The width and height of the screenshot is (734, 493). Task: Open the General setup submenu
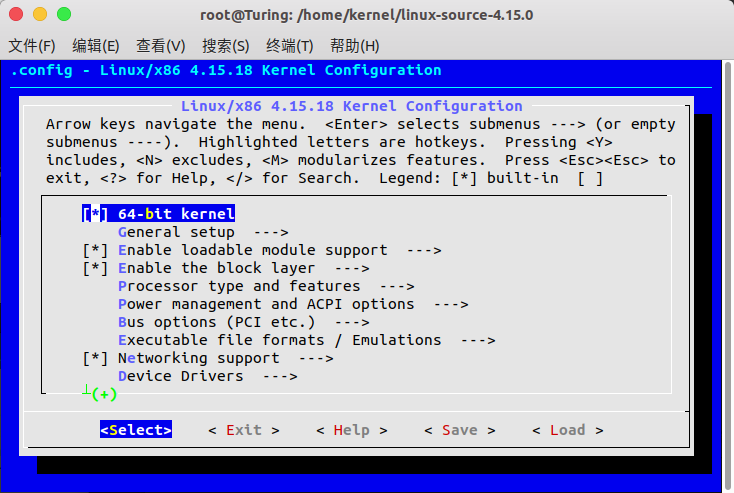pyautogui.click(x=203, y=232)
